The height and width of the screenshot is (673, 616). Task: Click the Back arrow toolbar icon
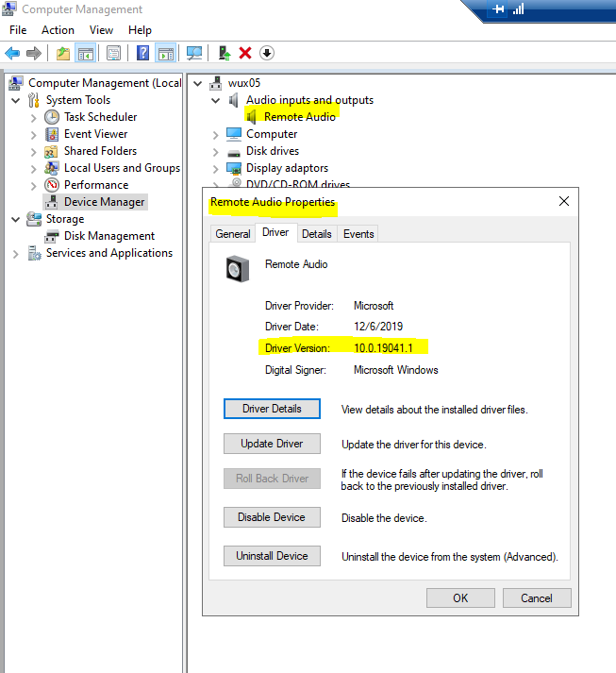click(12, 53)
